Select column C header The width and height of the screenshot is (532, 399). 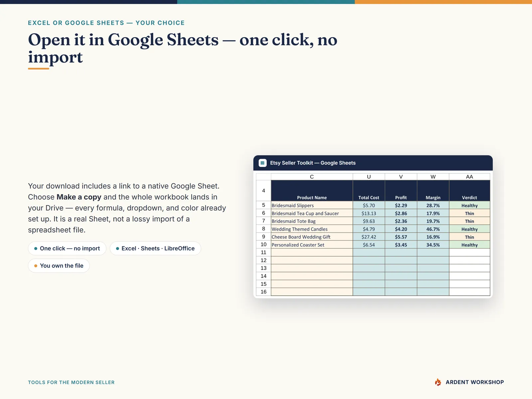click(312, 177)
